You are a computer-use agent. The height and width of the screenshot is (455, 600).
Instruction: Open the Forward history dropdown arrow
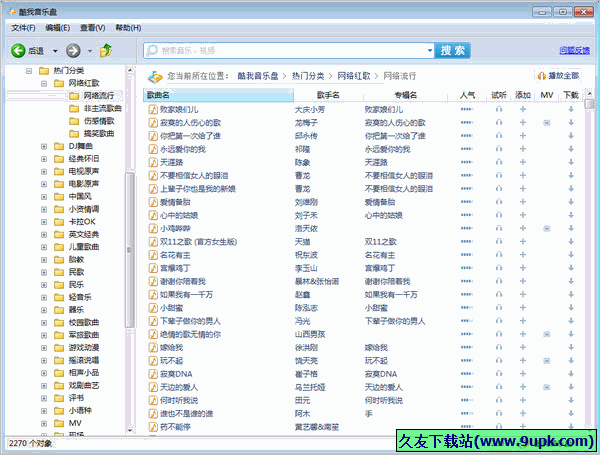point(90,51)
